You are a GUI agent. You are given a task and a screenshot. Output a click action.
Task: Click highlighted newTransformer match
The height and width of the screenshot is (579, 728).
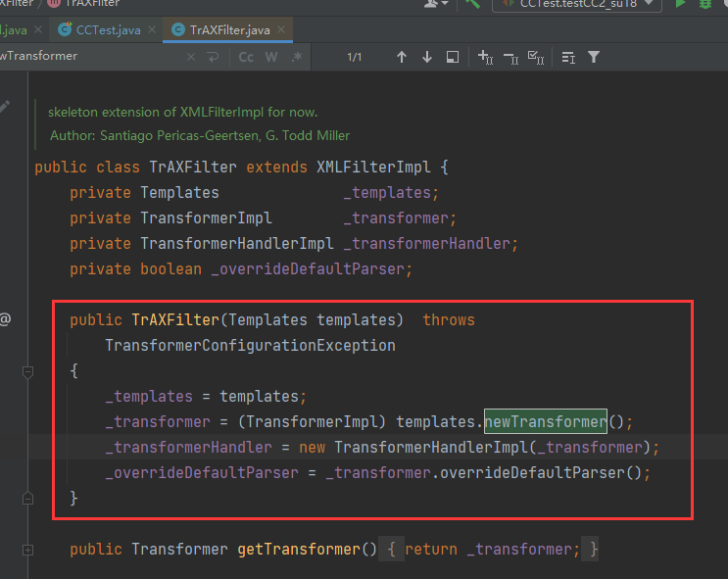546,421
